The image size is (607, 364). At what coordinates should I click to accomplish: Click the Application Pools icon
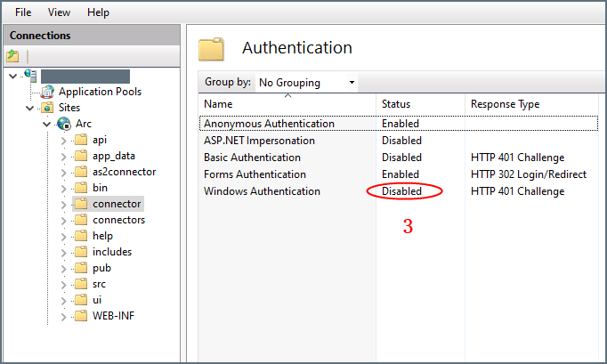48,92
